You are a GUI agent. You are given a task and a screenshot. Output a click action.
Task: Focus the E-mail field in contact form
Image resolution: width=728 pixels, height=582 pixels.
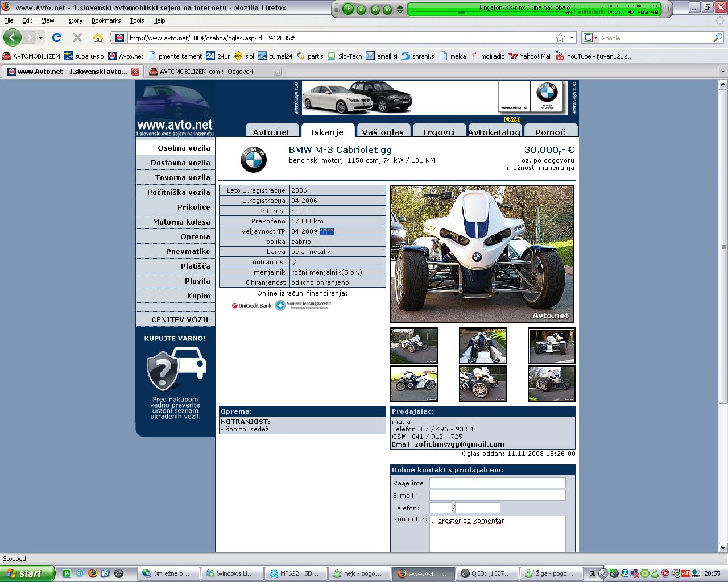498,496
